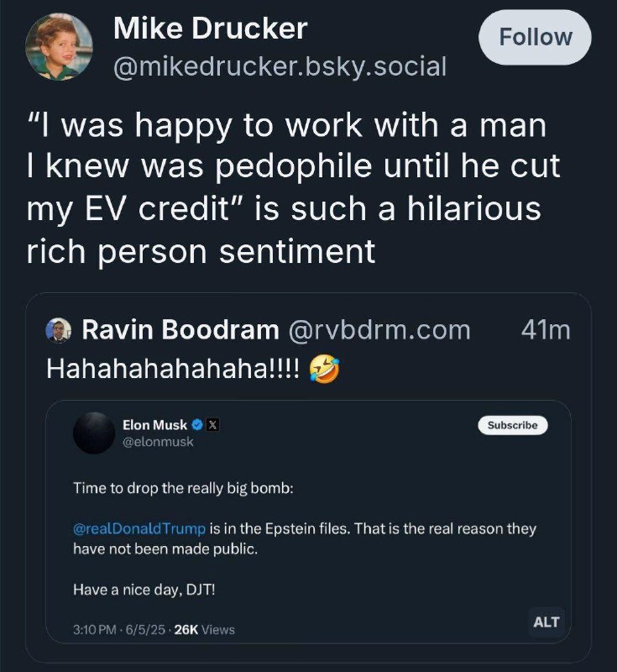
Task: Click the Elon Musk name text
Action: 154,425
